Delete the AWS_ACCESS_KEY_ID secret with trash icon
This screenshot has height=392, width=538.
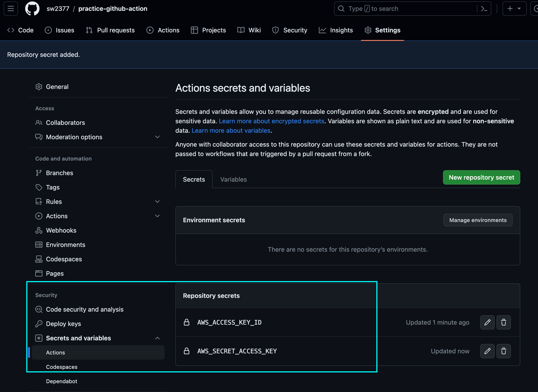tap(503, 322)
